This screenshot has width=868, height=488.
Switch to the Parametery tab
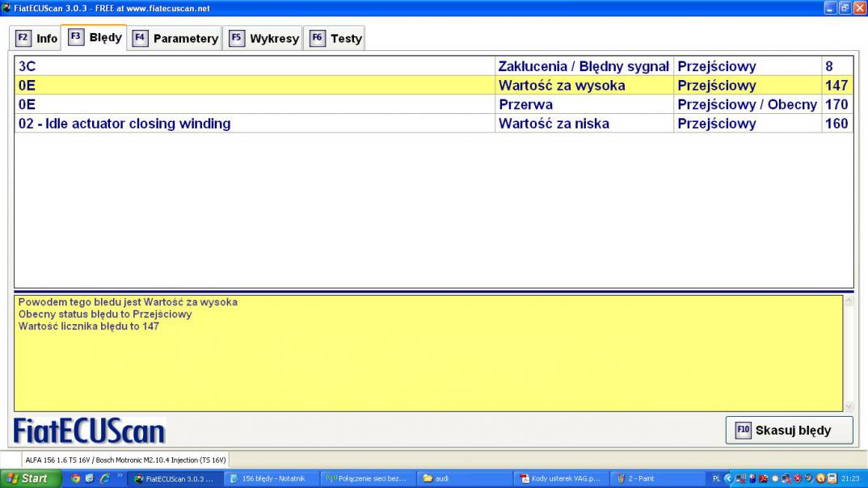tap(175, 38)
